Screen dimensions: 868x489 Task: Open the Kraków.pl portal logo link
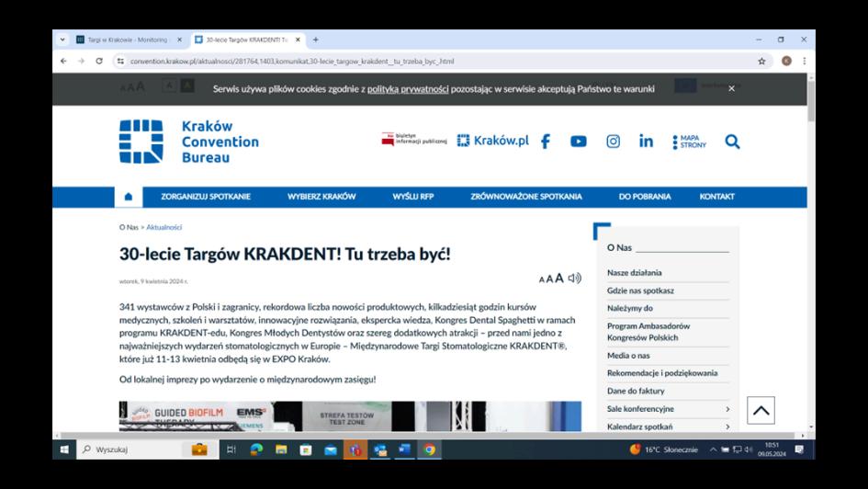[x=492, y=141]
